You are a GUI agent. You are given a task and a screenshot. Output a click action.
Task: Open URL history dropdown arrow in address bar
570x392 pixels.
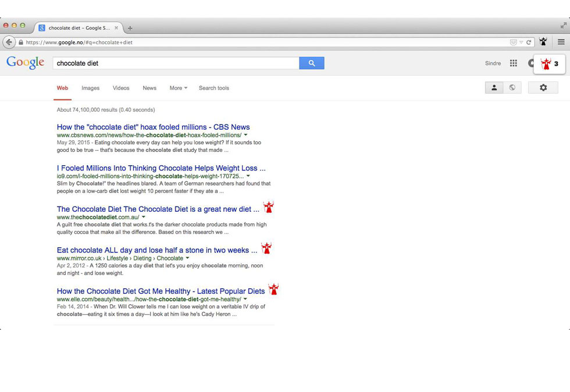coord(521,42)
